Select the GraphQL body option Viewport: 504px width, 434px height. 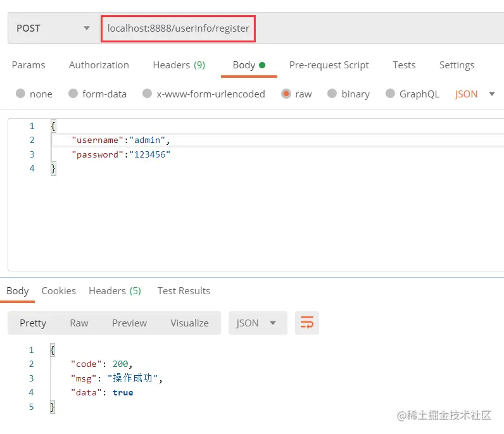point(390,94)
